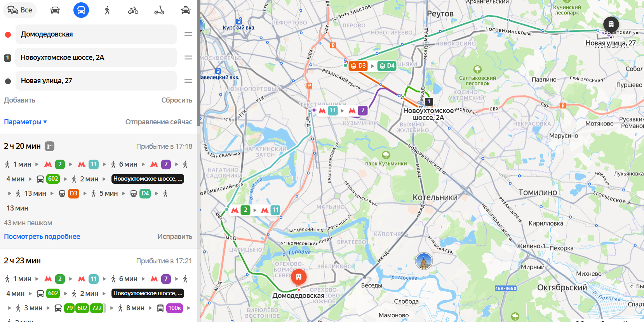The width and height of the screenshot is (644, 322).
Task: Choose the bicycle route mode icon
Action: pos(133,10)
